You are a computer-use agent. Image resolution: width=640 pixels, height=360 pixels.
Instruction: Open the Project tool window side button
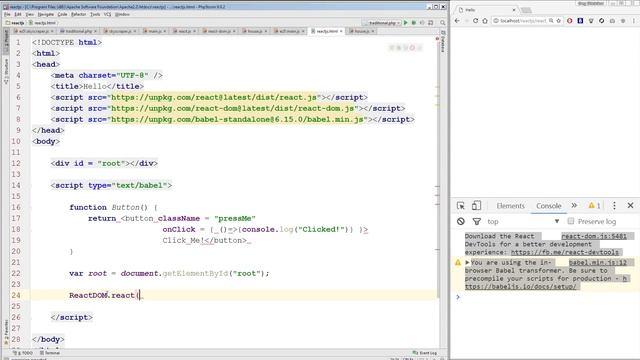(6, 41)
